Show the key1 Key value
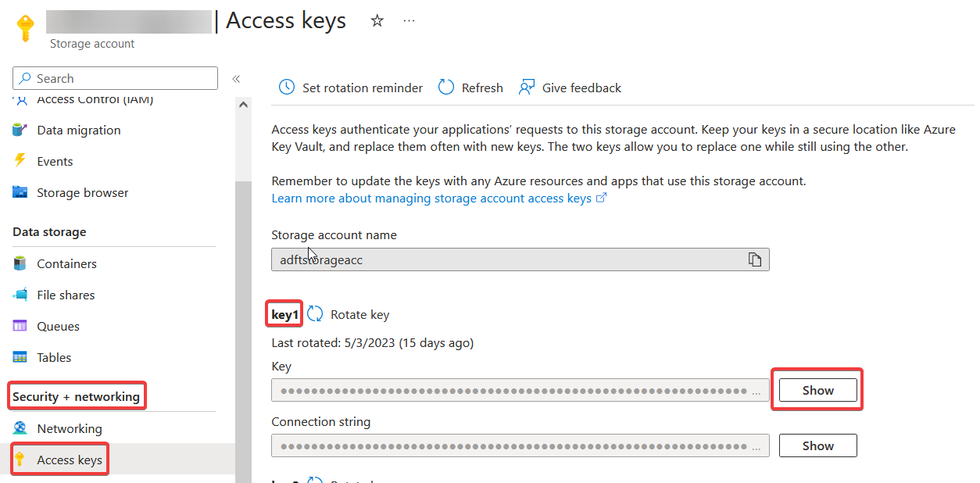Screen dimensions: 980x483 817,390
